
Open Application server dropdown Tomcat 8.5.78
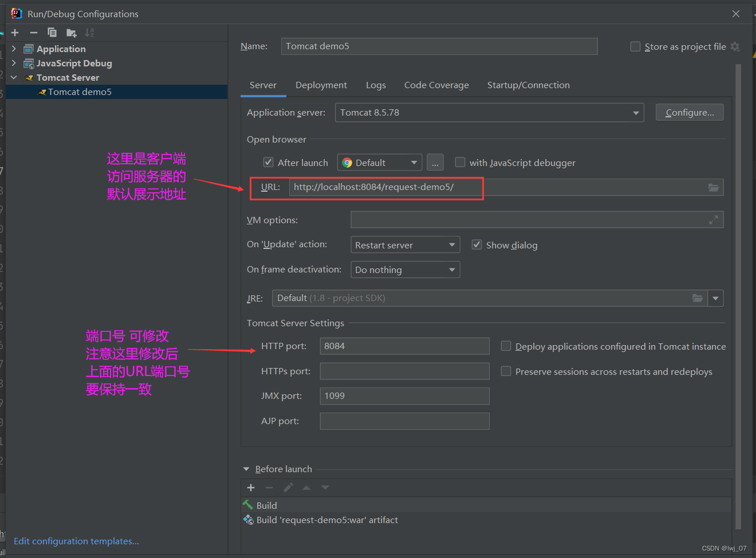[489, 113]
